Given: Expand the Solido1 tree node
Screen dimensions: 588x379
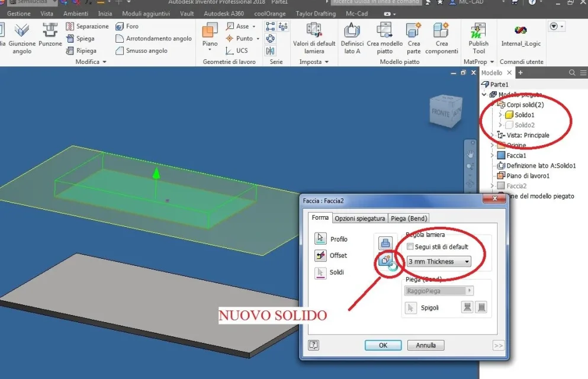Looking at the screenshot, I should 500,115.
